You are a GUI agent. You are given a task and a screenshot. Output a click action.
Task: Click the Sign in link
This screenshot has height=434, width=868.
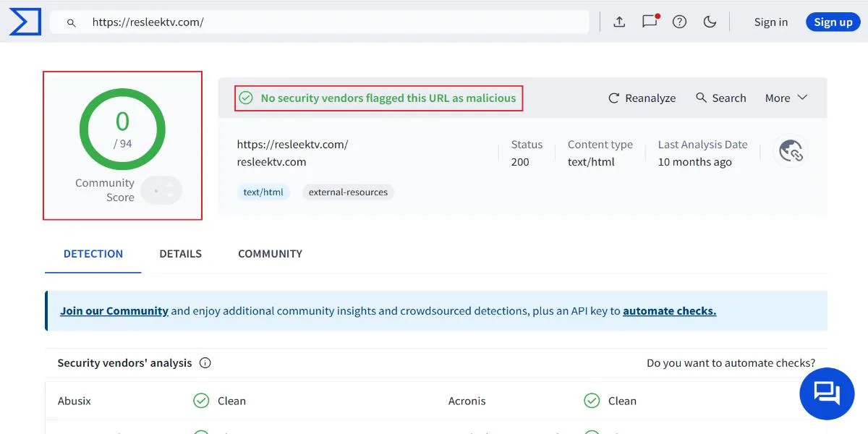click(x=771, y=22)
